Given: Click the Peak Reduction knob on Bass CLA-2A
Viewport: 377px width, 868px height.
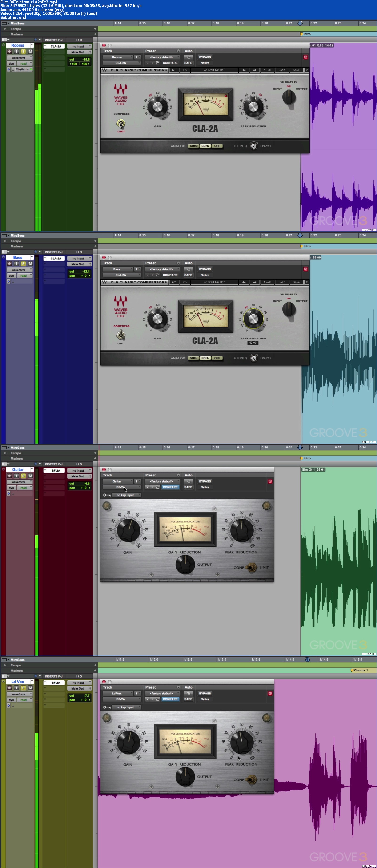Looking at the screenshot, I should 253,319.
